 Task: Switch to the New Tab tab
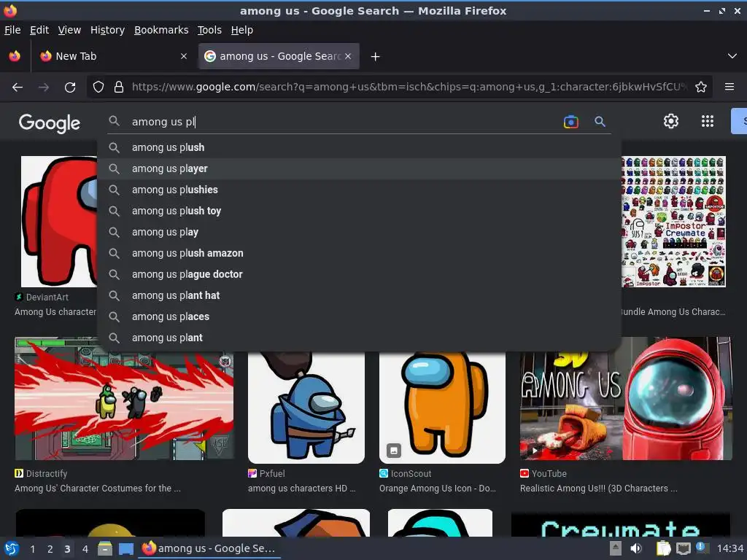113,56
